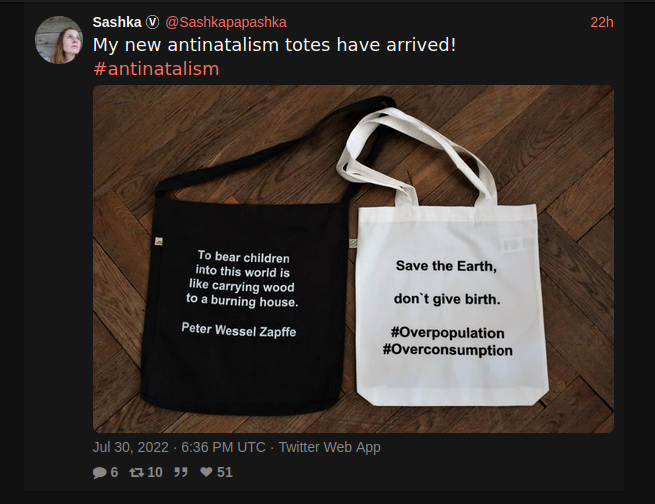Open Sashka's profile avatar picture
Screen dimensions: 655x504
[x=58, y=40]
